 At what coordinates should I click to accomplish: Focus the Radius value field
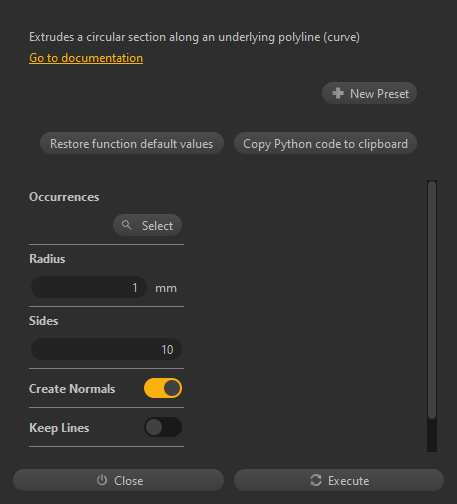pyautogui.click(x=89, y=287)
